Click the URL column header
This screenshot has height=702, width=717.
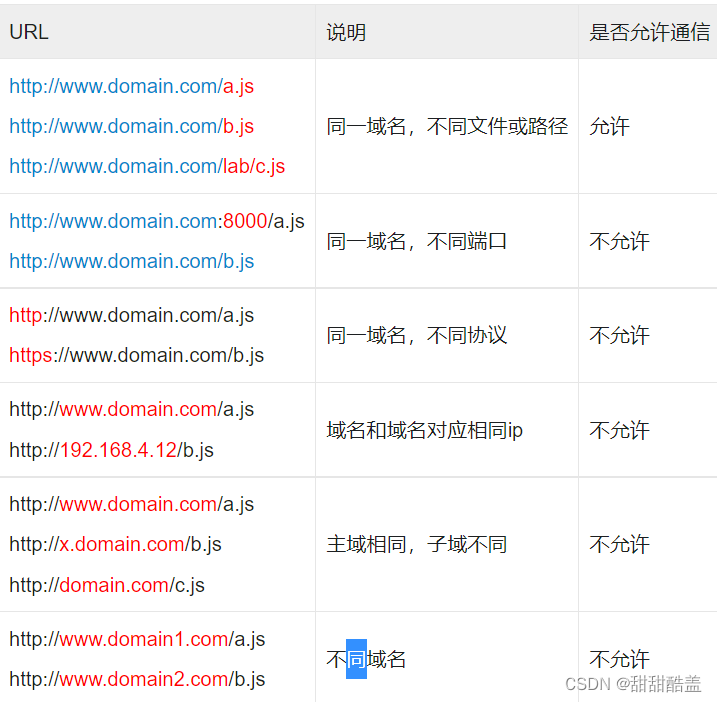29,32
